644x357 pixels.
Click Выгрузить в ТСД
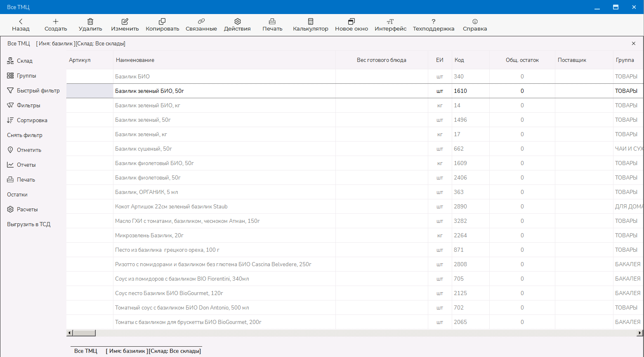(29, 224)
